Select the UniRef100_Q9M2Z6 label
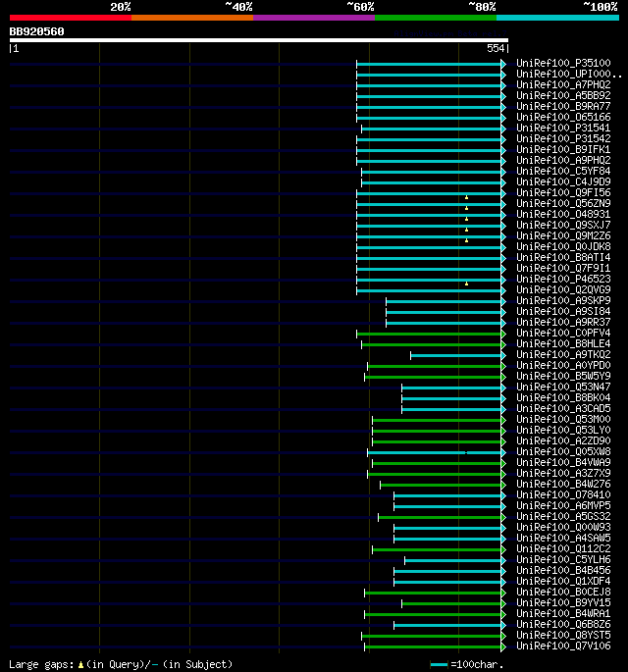 click(x=563, y=235)
